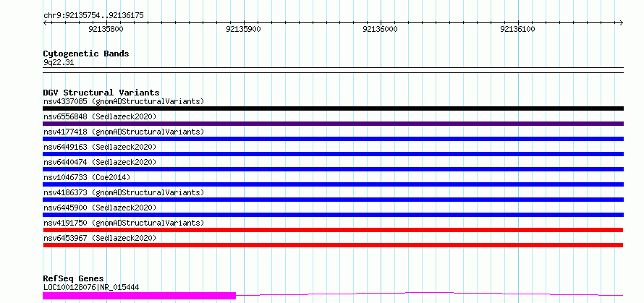644x303 pixels.
Task: Select the blue bar under nsv4177418
Action: pos(333,139)
